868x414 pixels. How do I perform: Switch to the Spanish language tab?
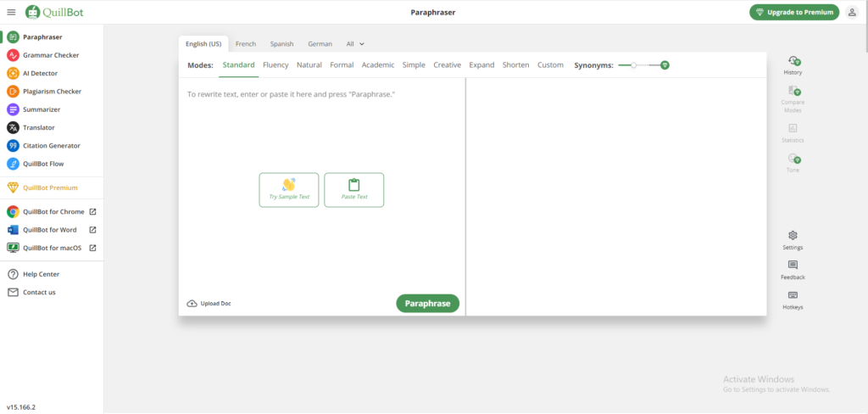(x=281, y=44)
